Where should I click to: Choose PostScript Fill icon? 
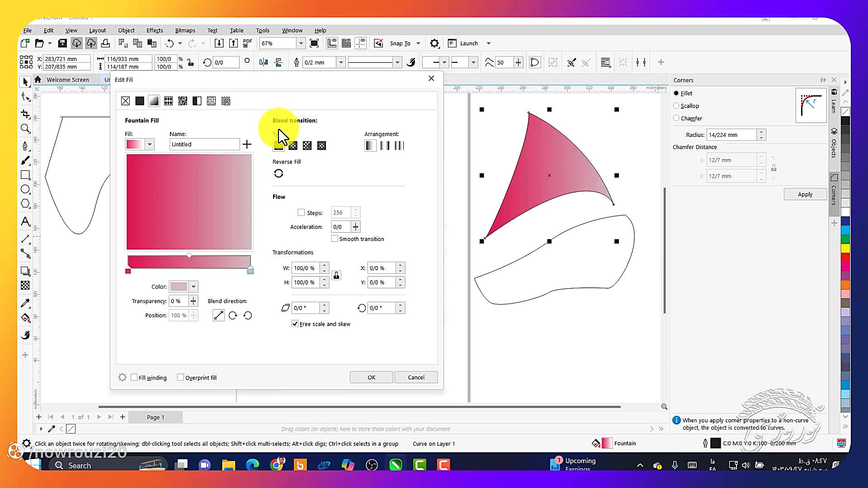226,101
